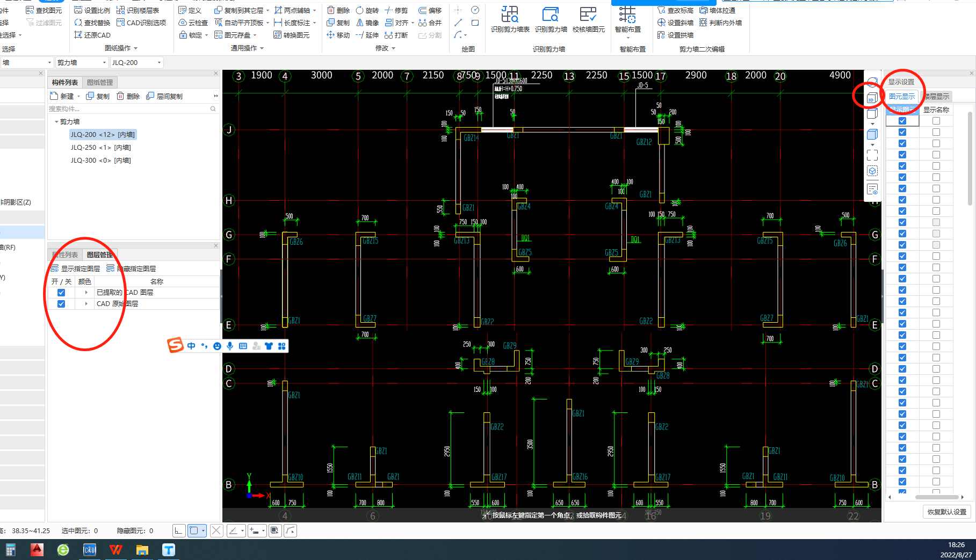Click 新建 in component list panel

click(x=62, y=96)
